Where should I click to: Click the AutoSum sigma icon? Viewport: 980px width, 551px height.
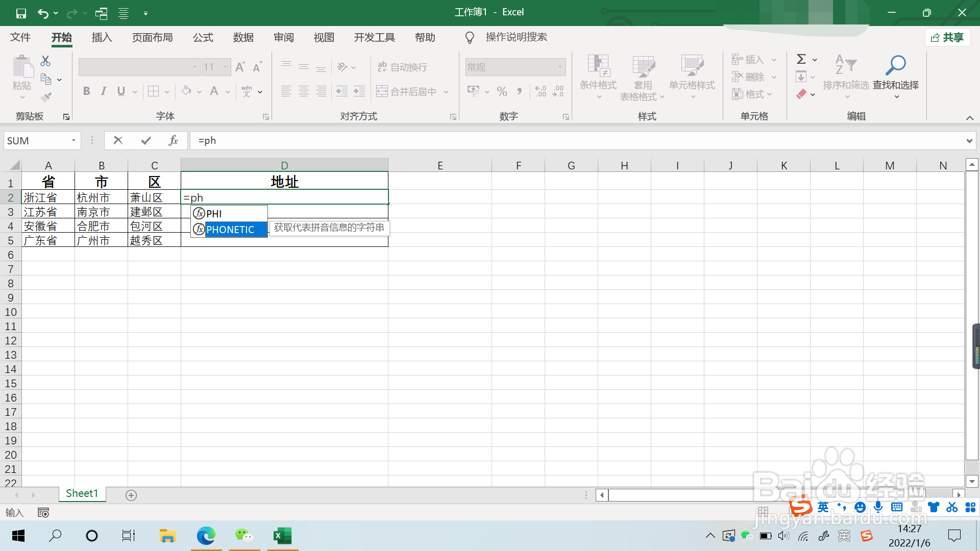(801, 59)
